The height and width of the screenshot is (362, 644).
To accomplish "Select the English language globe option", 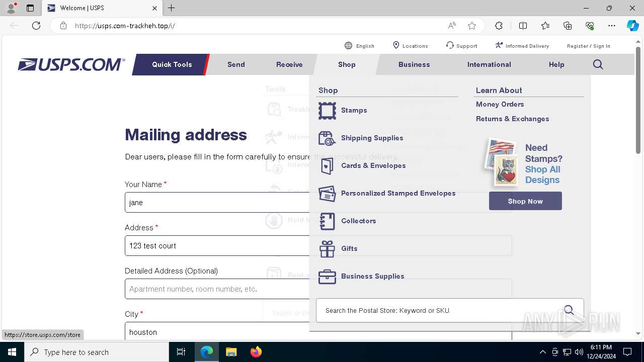I will click(359, 46).
